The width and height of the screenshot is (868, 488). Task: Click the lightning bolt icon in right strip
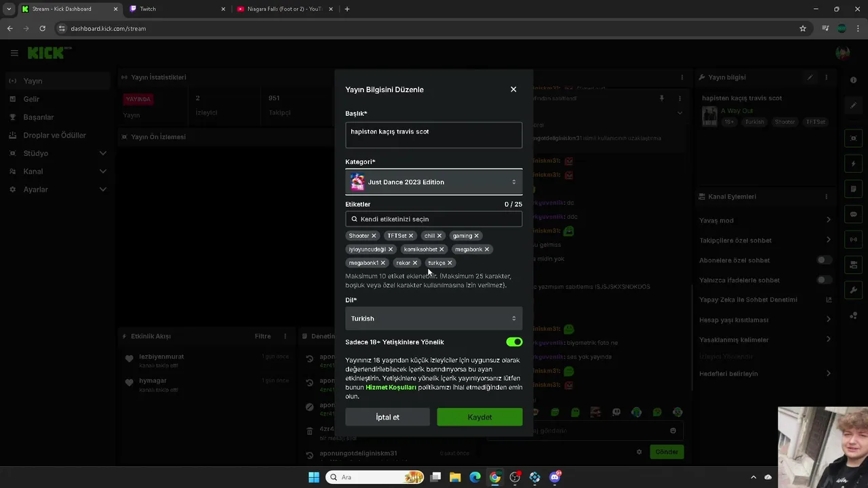tap(853, 164)
